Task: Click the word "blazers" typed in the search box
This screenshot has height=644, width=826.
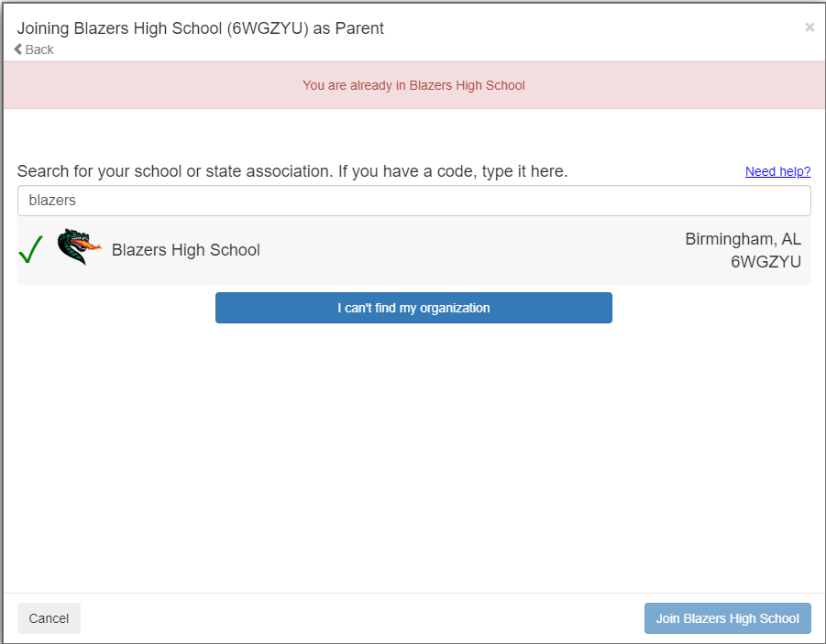Action: pyautogui.click(x=52, y=201)
